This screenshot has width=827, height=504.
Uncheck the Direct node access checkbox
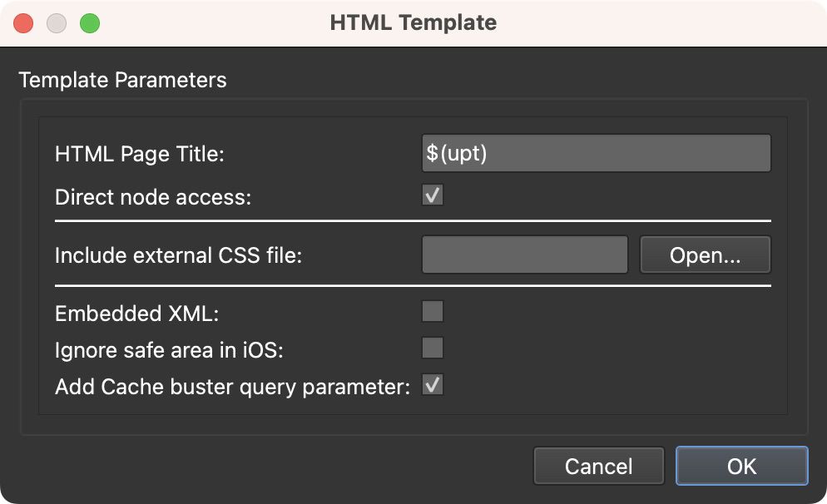[431, 195]
